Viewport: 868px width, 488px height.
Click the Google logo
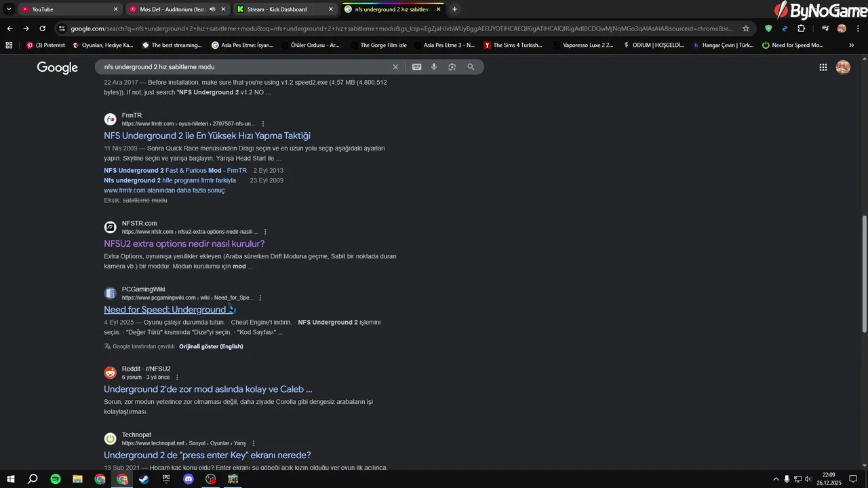pyautogui.click(x=58, y=68)
